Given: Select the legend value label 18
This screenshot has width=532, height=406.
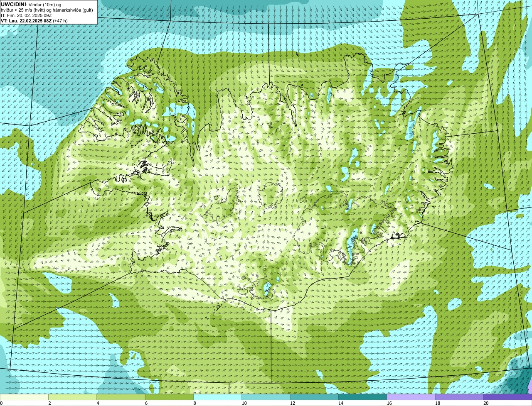Looking at the screenshot, I should (438, 403).
